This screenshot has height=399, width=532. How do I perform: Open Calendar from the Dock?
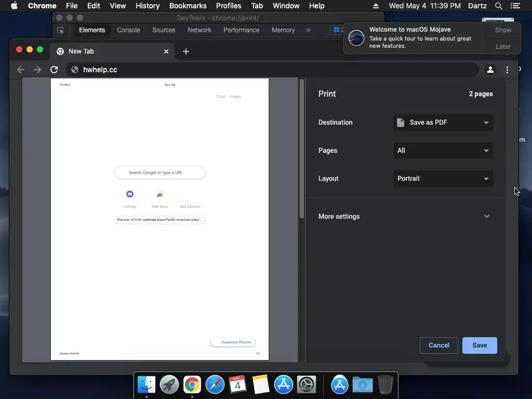[237, 384]
